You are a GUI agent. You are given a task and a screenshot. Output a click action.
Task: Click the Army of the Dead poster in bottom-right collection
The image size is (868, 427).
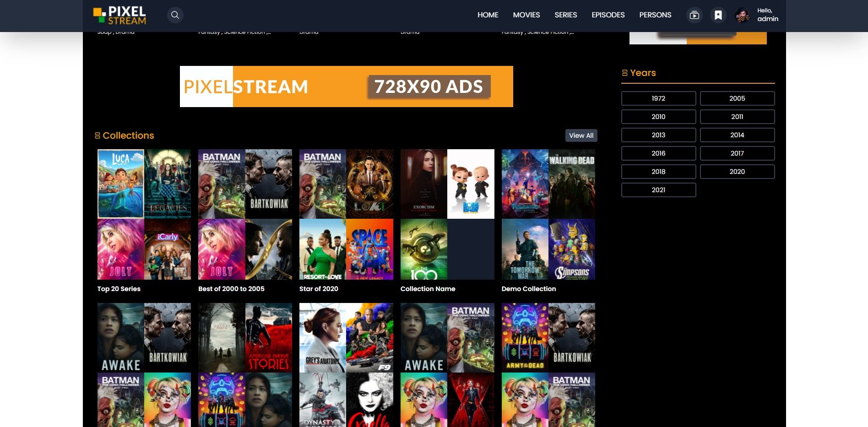coord(525,337)
